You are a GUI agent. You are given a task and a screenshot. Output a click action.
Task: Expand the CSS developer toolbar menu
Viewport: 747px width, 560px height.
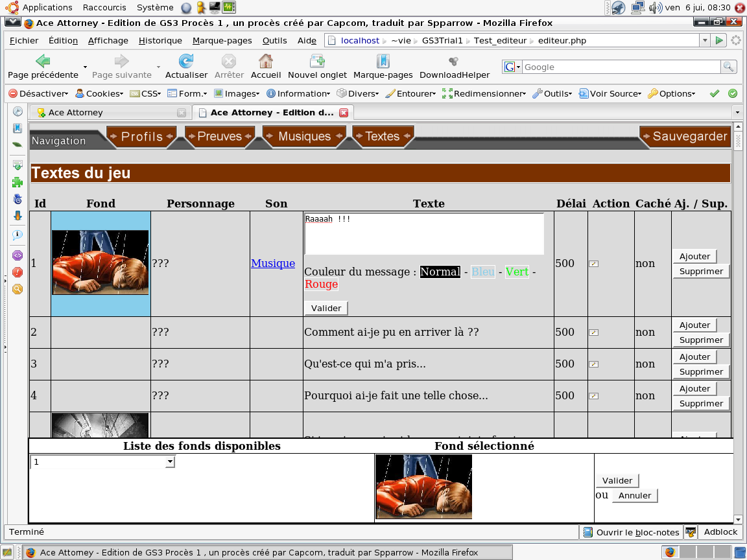coord(146,93)
